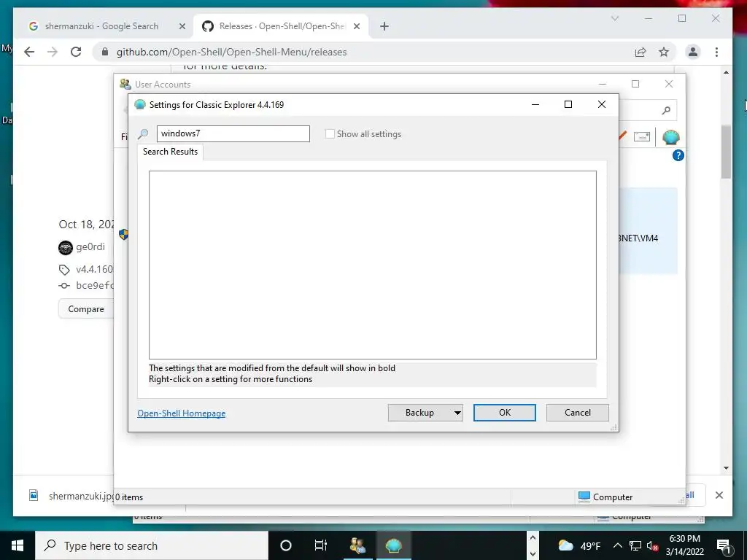The height and width of the screenshot is (560, 747).
Task: Go back in Chrome
Action: tap(29, 52)
